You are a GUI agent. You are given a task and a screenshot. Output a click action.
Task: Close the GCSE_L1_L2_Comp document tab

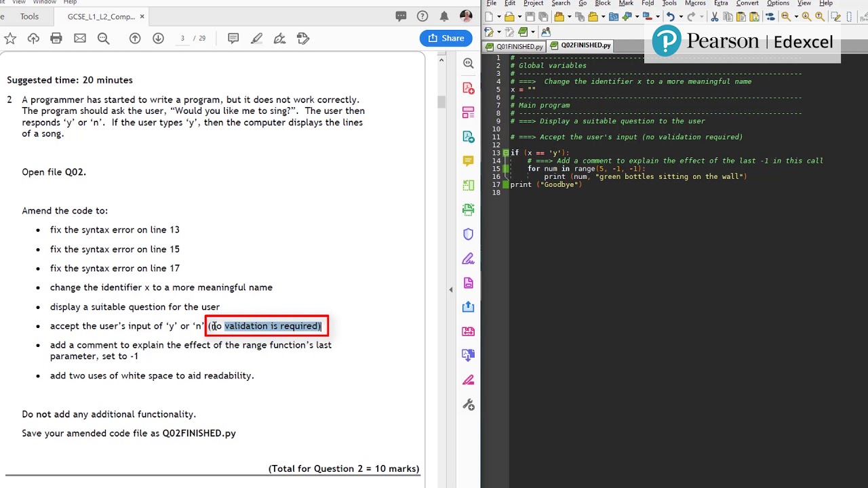[x=142, y=16]
